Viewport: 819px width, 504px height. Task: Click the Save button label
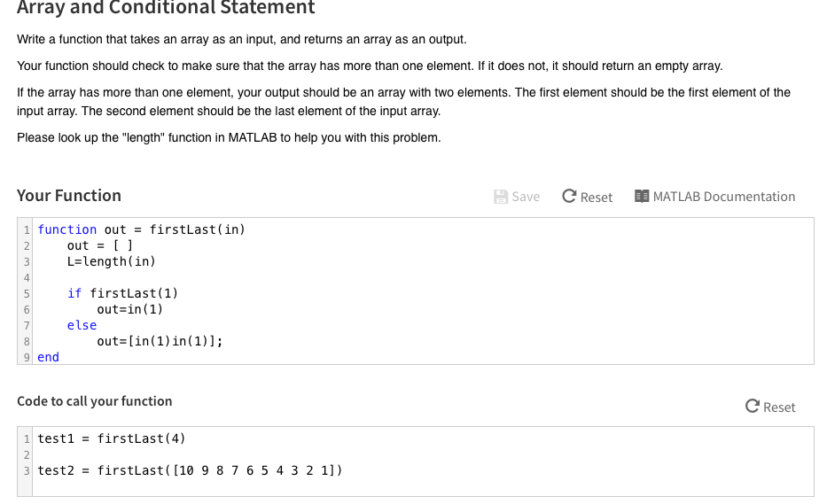click(x=526, y=197)
